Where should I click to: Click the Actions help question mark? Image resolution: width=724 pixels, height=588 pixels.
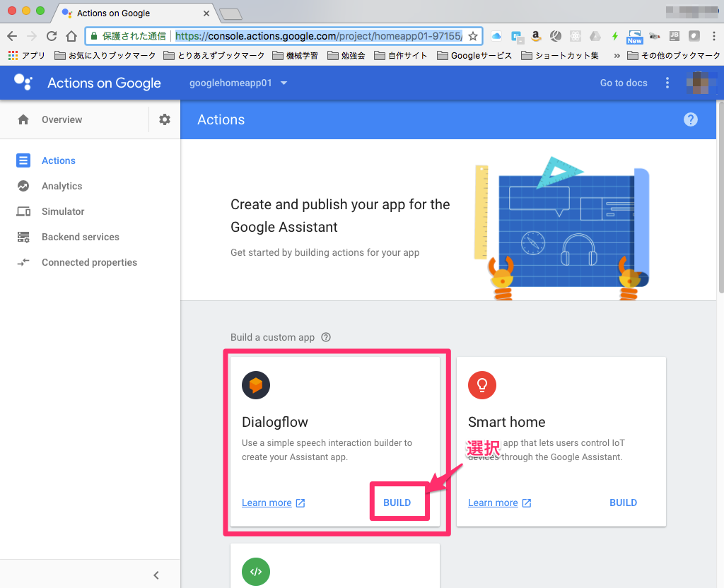click(690, 119)
